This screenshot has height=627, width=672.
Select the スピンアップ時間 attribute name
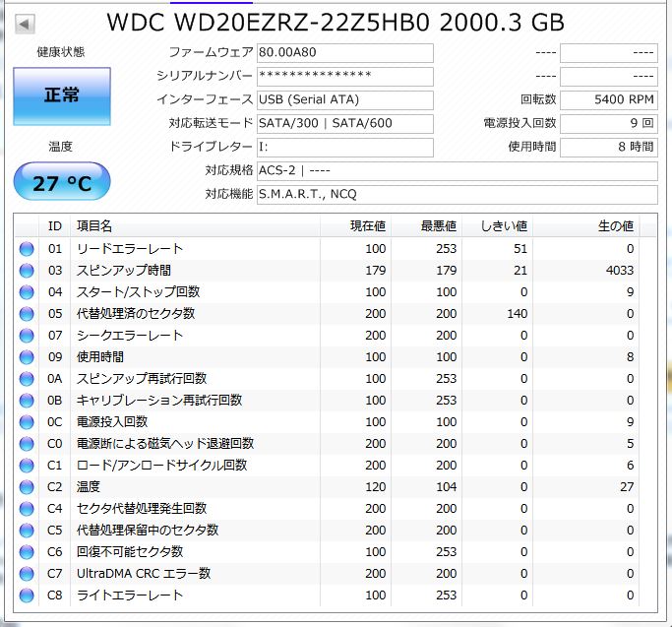(124, 271)
